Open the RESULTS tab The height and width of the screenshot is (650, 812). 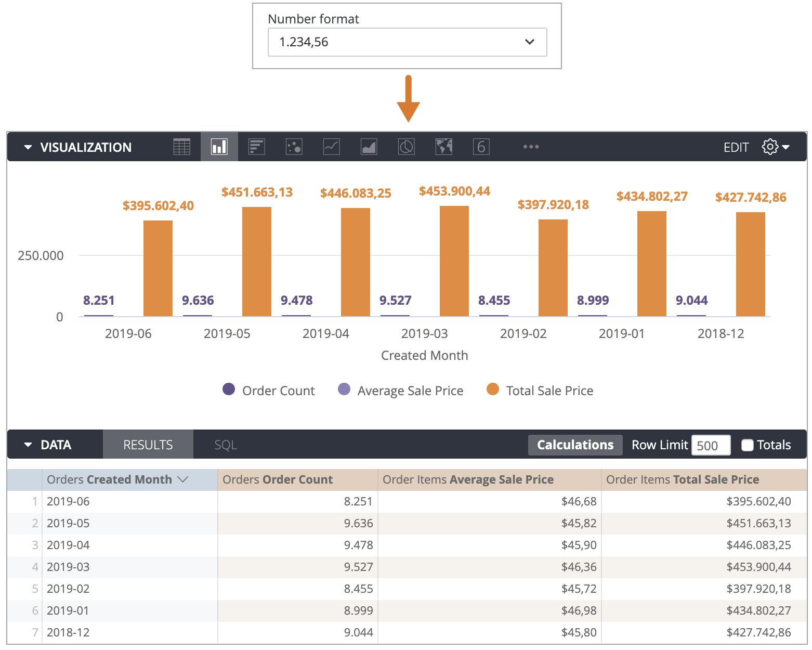tap(148, 445)
